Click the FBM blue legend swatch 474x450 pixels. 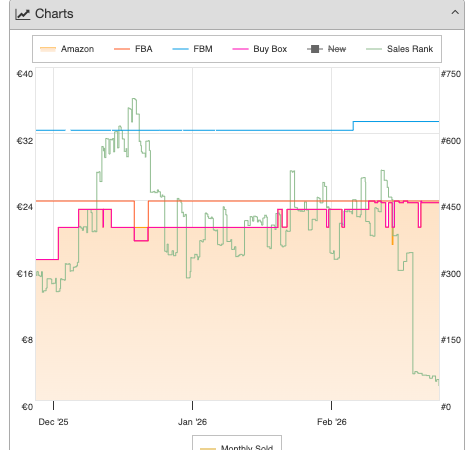tap(180, 49)
